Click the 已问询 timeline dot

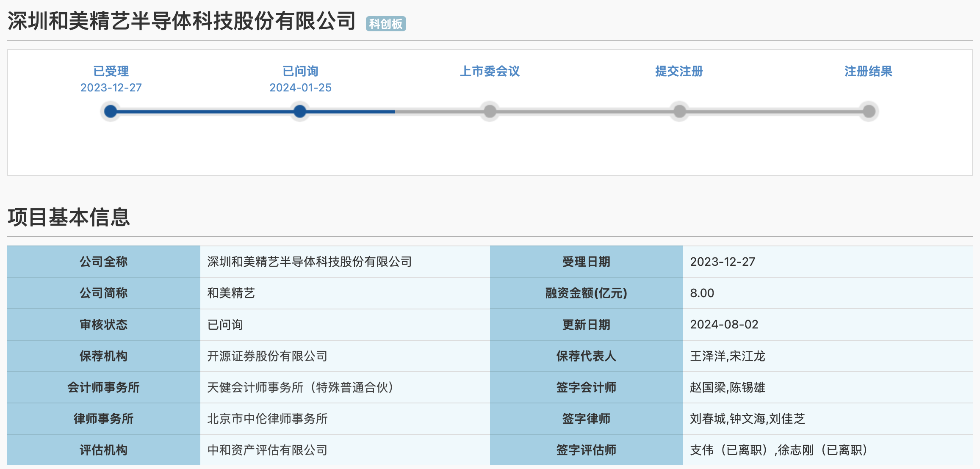(x=300, y=111)
